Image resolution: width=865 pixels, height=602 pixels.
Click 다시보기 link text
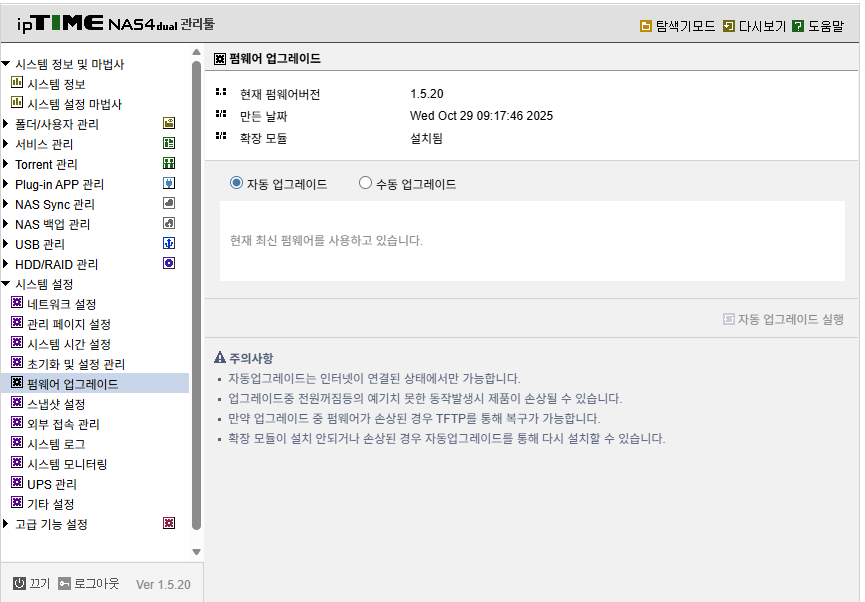[762, 26]
